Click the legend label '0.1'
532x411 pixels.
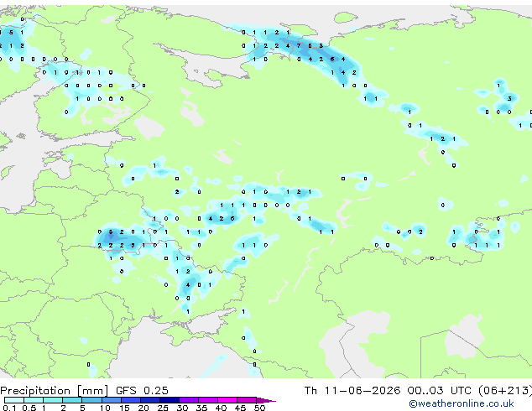click(x=9, y=408)
